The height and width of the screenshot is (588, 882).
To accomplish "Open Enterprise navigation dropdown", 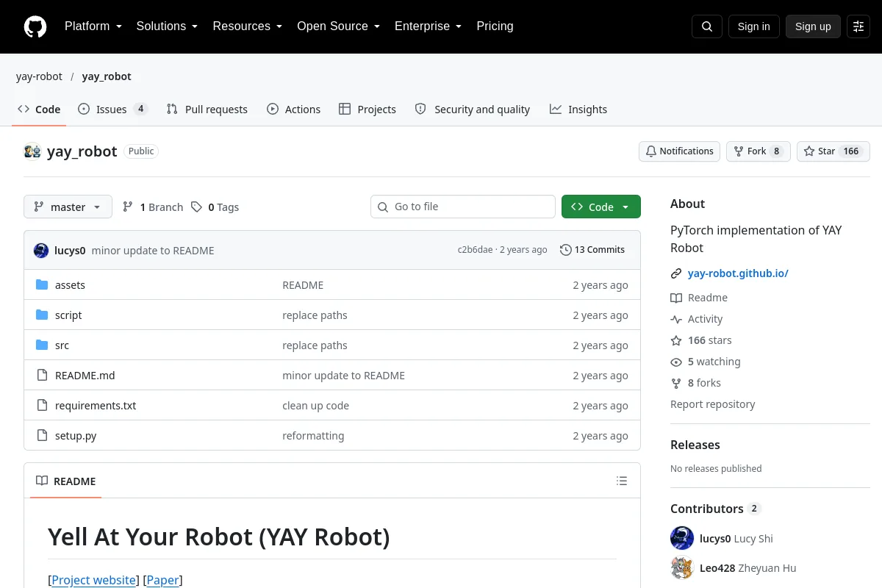I will point(428,26).
